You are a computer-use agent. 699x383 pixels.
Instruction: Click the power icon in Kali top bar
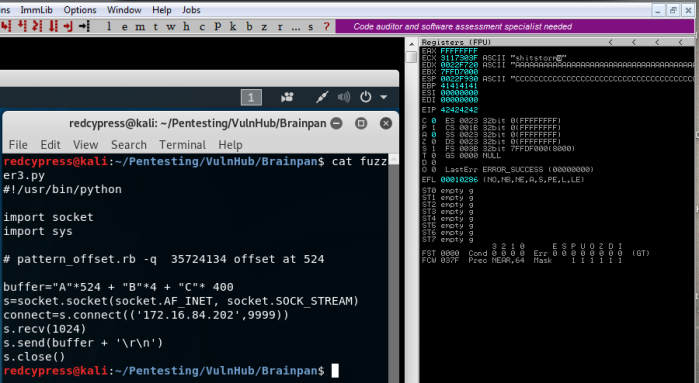[366, 97]
